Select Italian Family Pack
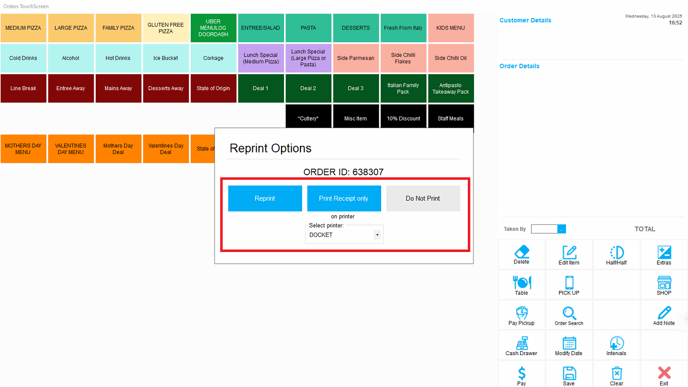The image size is (688, 387). 403,88
